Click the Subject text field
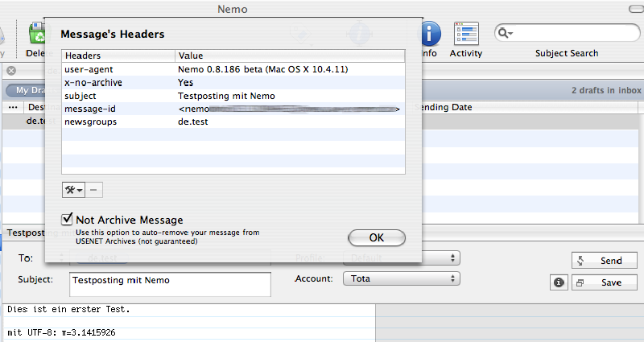The height and width of the screenshot is (342, 644). coord(169,285)
